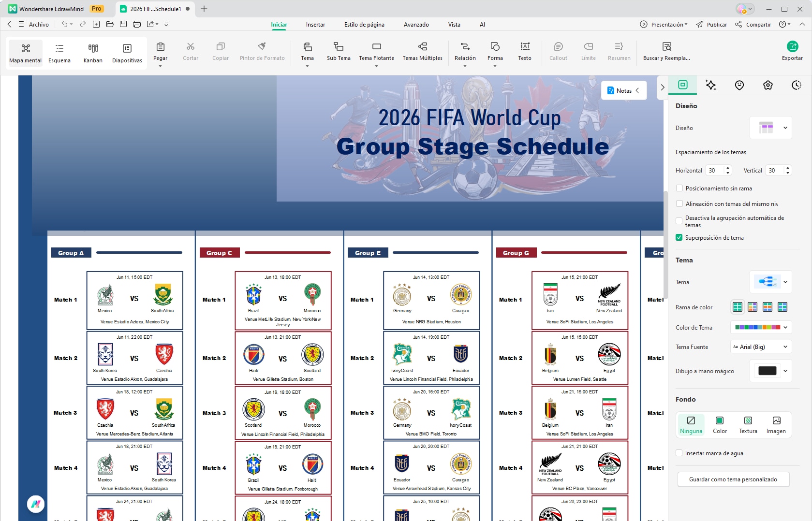Click the Exportar icon
Screen dimensions: 812x521
pyautogui.click(x=792, y=46)
